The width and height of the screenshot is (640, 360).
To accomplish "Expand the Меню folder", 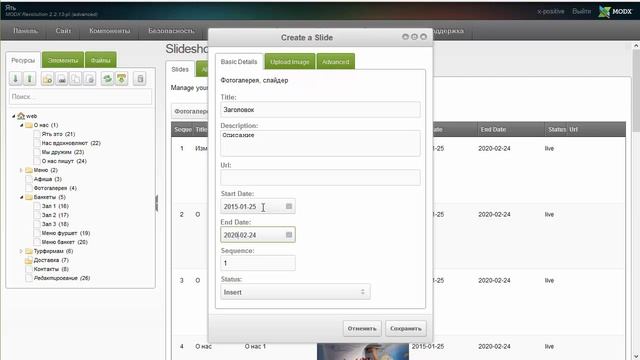I will [21, 170].
